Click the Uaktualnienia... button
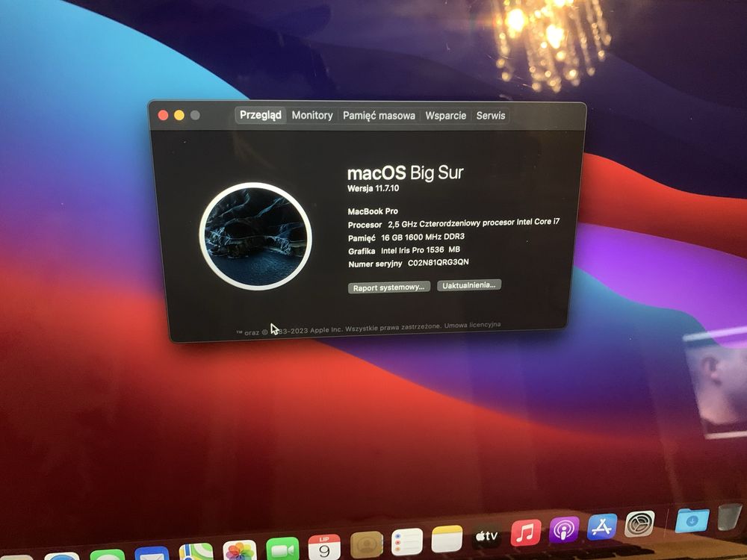The height and width of the screenshot is (560, 747). [x=469, y=285]
